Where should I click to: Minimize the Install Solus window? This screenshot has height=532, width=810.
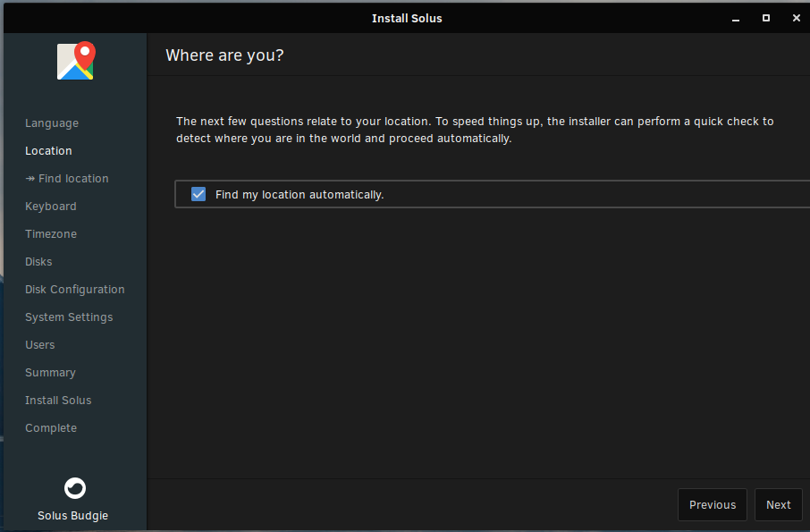pyautogui.click(x=736, y=19)
